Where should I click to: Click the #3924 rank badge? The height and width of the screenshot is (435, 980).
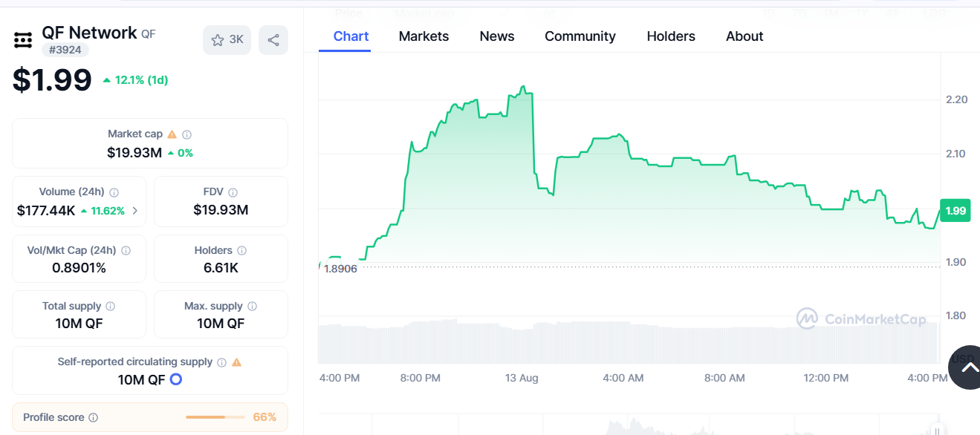(x=65, y=50)
